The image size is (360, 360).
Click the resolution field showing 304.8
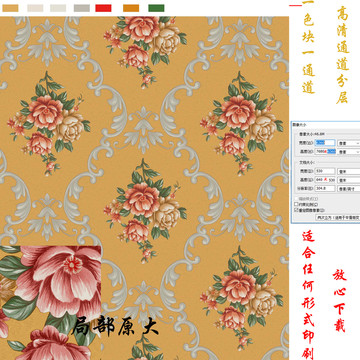(325, 188)
